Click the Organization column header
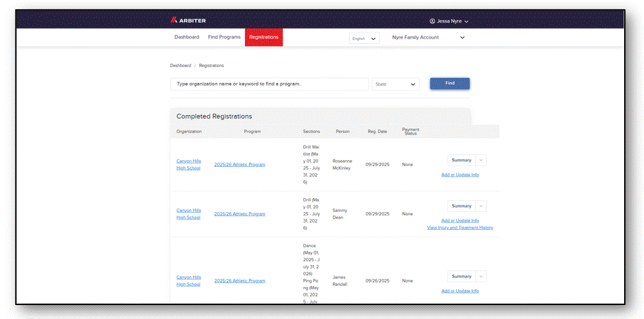Image resolution: width=644 pixels, height=319 pixels. tap(189, 132)
